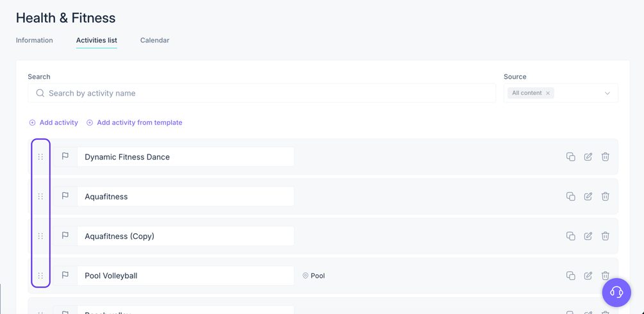Image resolution: width=644 pixels, height=314 pixels.
Task: Click the drag handle for Aquafitness (Copy)
Action: point(40,236)
